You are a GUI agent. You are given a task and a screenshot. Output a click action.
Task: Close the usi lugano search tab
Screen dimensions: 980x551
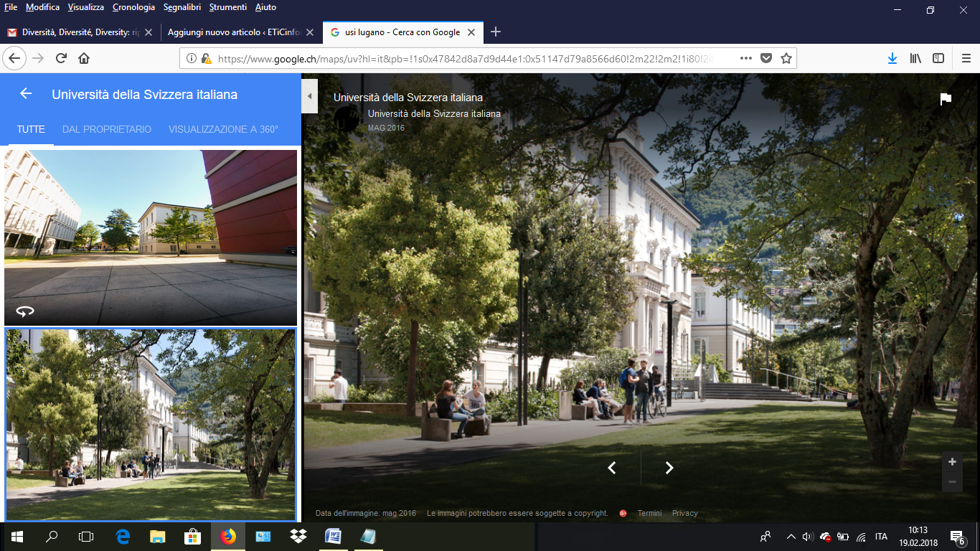coord(471,32)
